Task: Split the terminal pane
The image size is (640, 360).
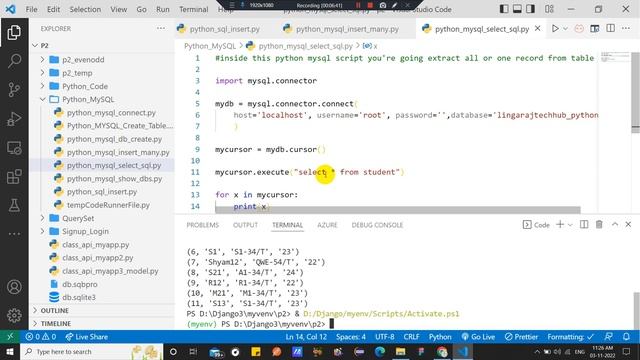Action: click(584, 224)
